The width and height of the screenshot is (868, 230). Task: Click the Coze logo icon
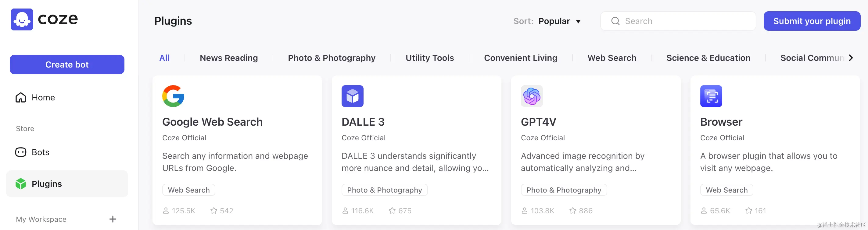click(x=22, y=19)
